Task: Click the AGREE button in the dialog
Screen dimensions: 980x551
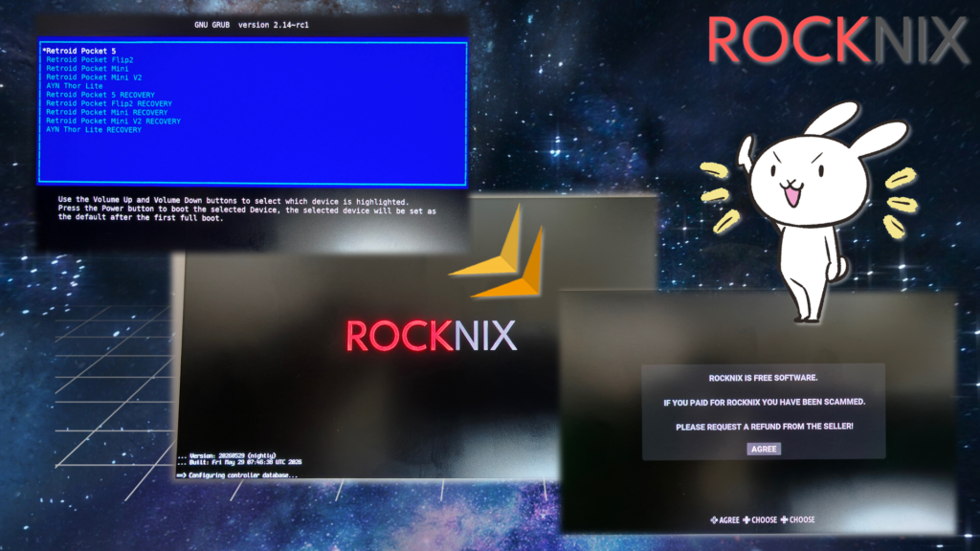Action: 764,450
